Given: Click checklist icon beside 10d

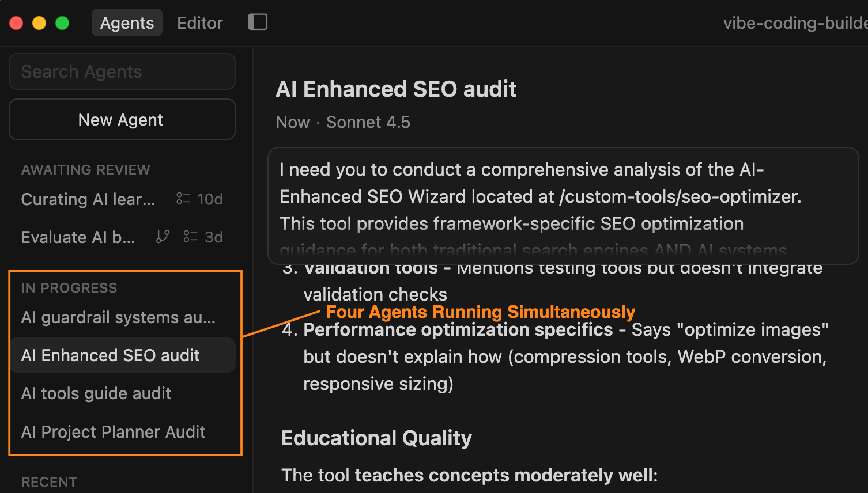Looking at the screenshot, I should pyautogui.click(x=183, y=199).
